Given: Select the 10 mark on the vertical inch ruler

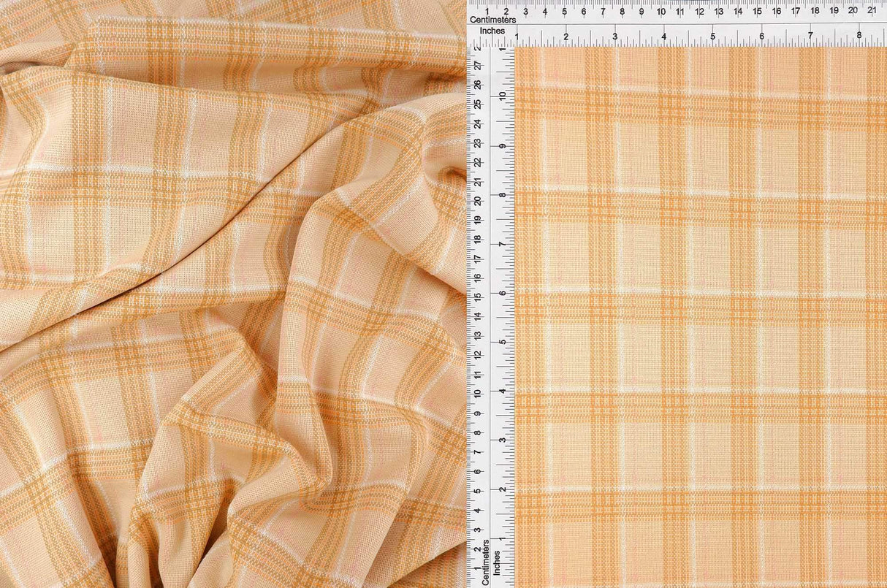Looking at the screenshot, I should (500, 95).
